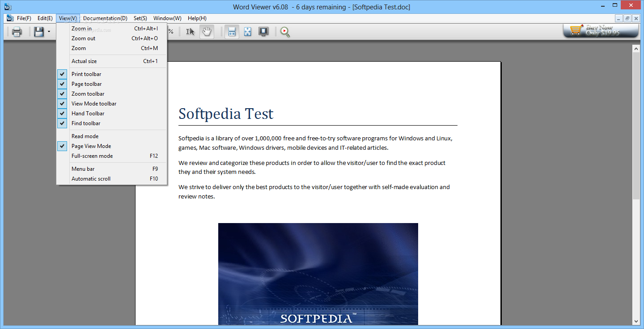Click the Print toolbar icon
Viewport: 644px width, 329px height.
pos(17,32)
